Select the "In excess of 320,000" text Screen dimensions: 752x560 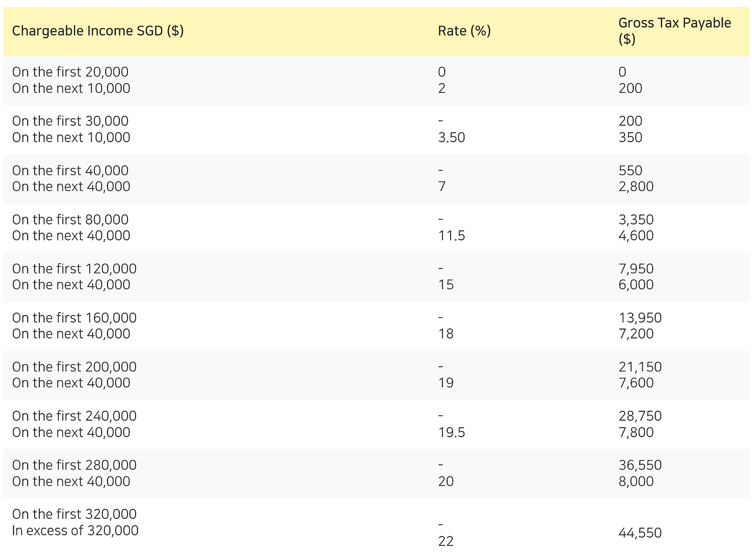[x=75, y=531]
